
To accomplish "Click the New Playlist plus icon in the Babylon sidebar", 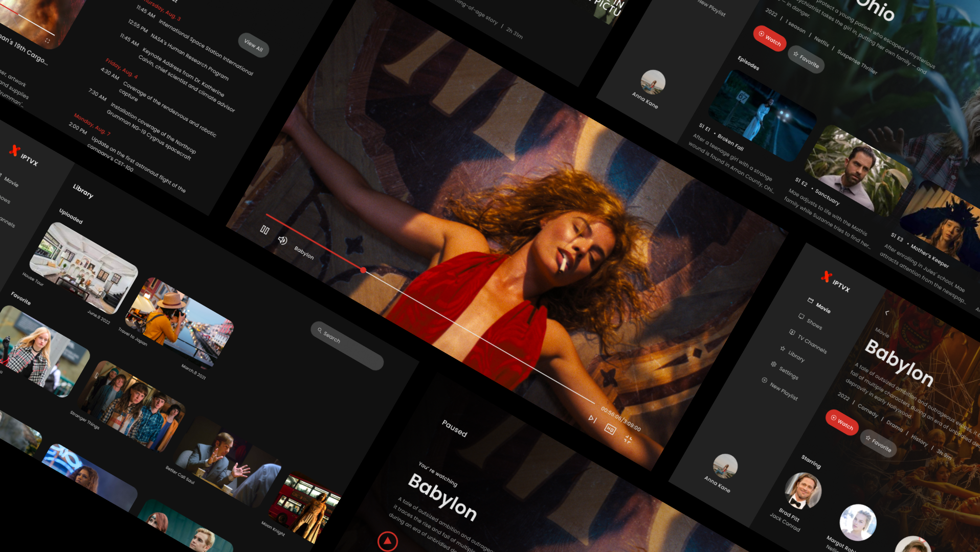I will tap(764, 380).
